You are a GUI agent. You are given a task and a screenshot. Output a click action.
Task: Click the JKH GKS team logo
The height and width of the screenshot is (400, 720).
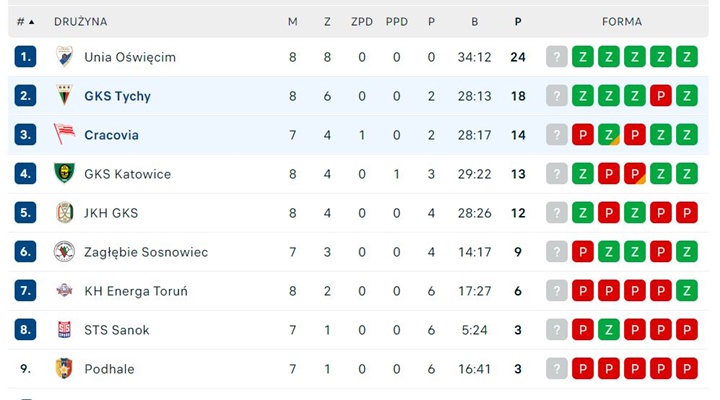pyautogui.click(x=64, y=213)
